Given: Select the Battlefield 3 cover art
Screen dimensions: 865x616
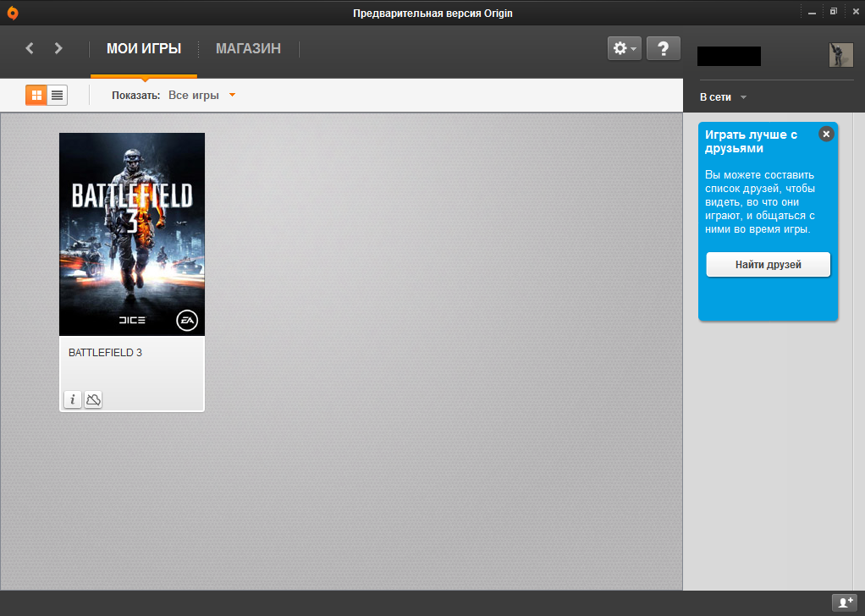Looking at the screenshot, I should pos(132,234).
